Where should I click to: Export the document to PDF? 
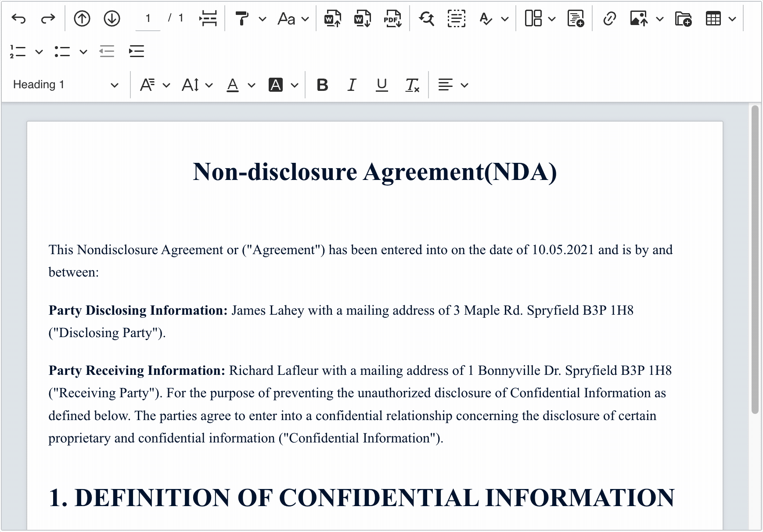[392, 18]
